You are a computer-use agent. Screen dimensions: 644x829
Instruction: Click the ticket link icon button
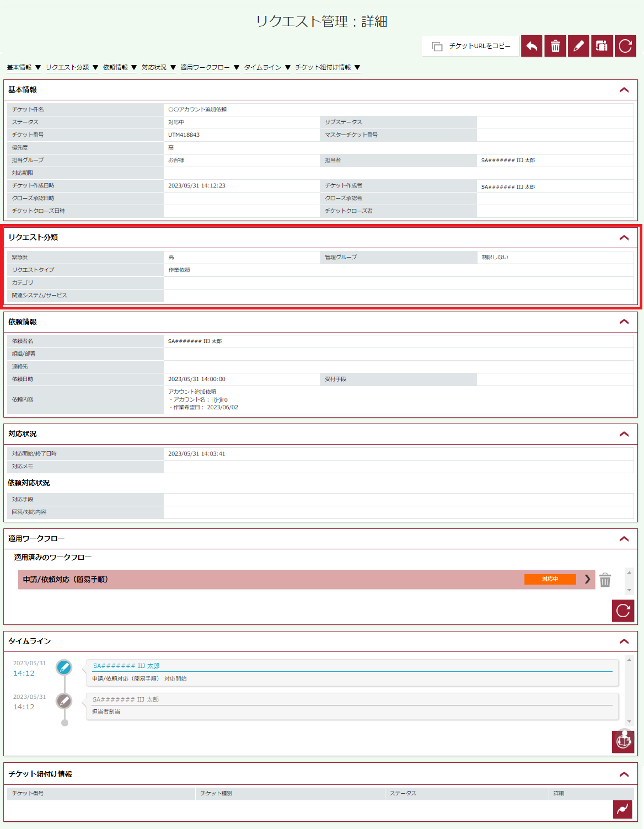click(x=622, y=810)
